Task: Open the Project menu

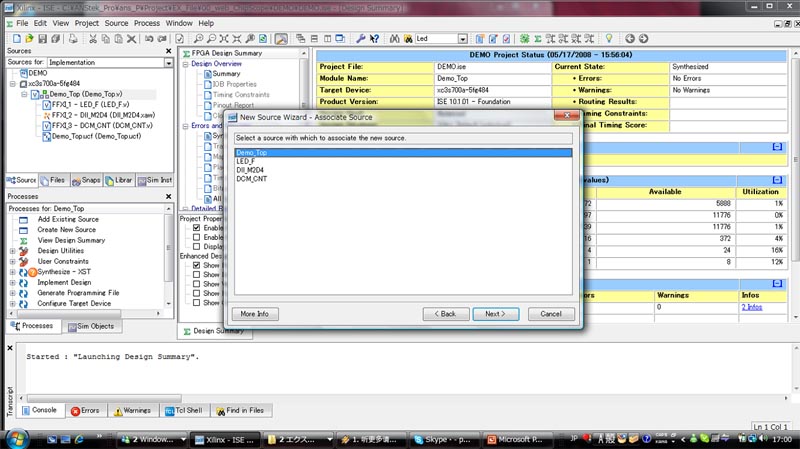Action: tap(87, 23)
